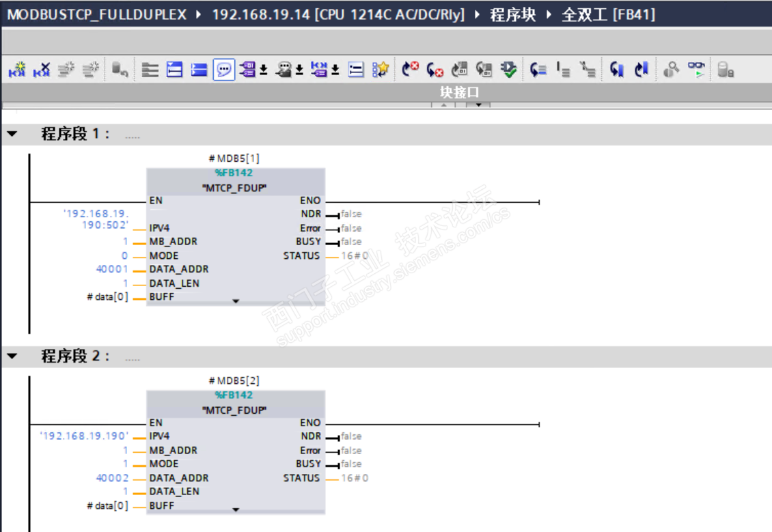Click the grayed Remove line comment icon
Viewport: 772px width, 532px height.
coord(588,70)
